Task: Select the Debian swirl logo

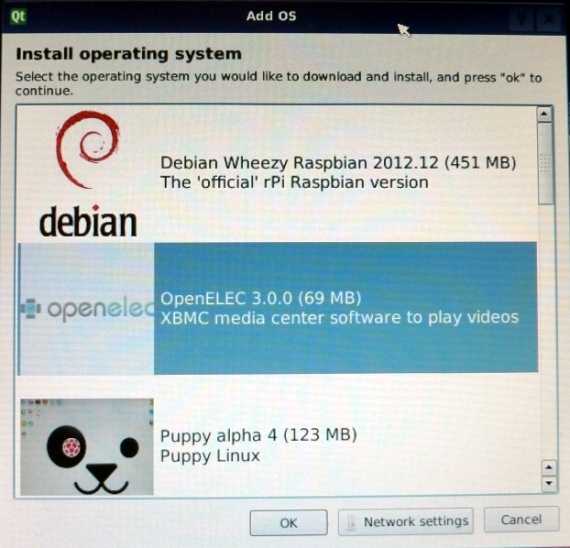Action: point(88,149)
